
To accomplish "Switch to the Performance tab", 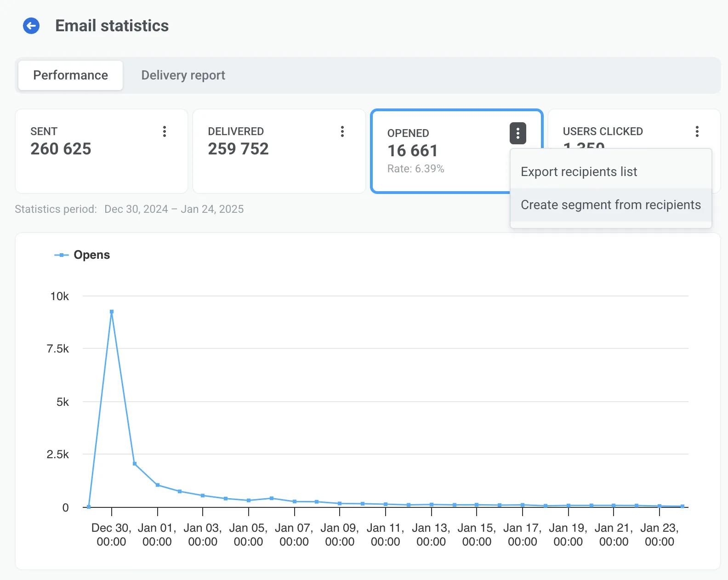I will click(x=71, y=75).
